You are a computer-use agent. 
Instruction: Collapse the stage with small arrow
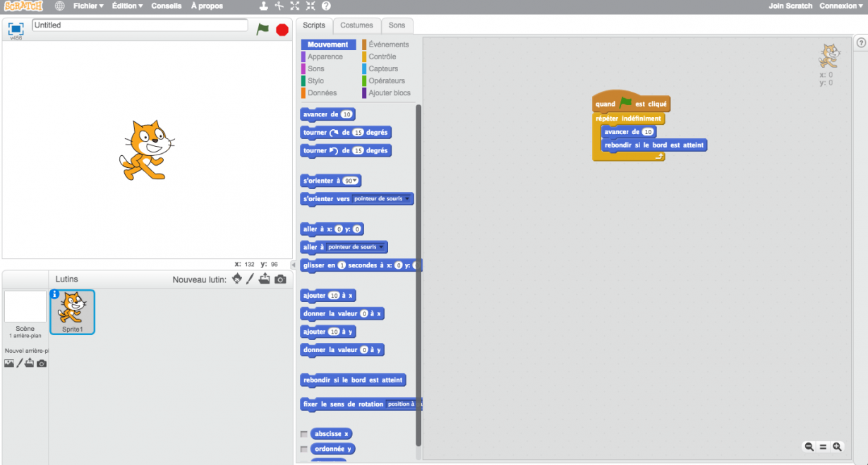[x=294, y=265]
